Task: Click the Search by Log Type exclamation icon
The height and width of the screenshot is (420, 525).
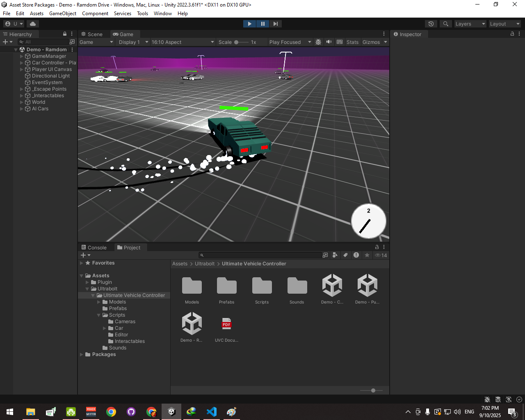Action: (x=356, y=255)
